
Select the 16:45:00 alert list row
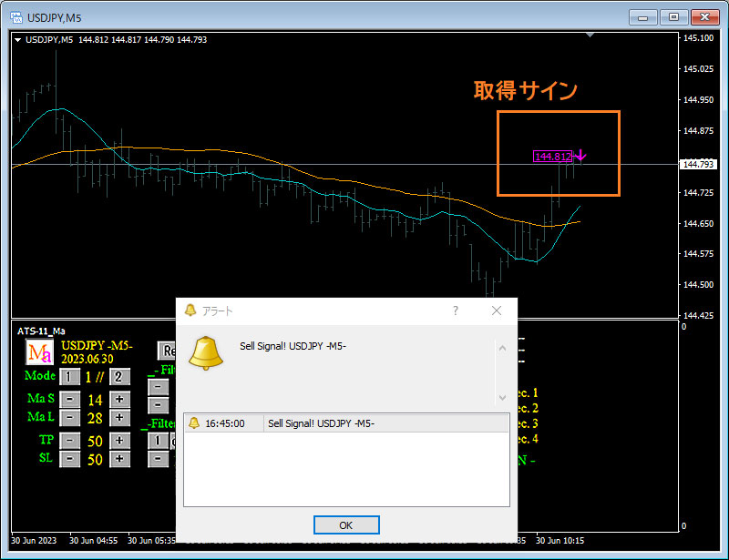click(346, 423)
